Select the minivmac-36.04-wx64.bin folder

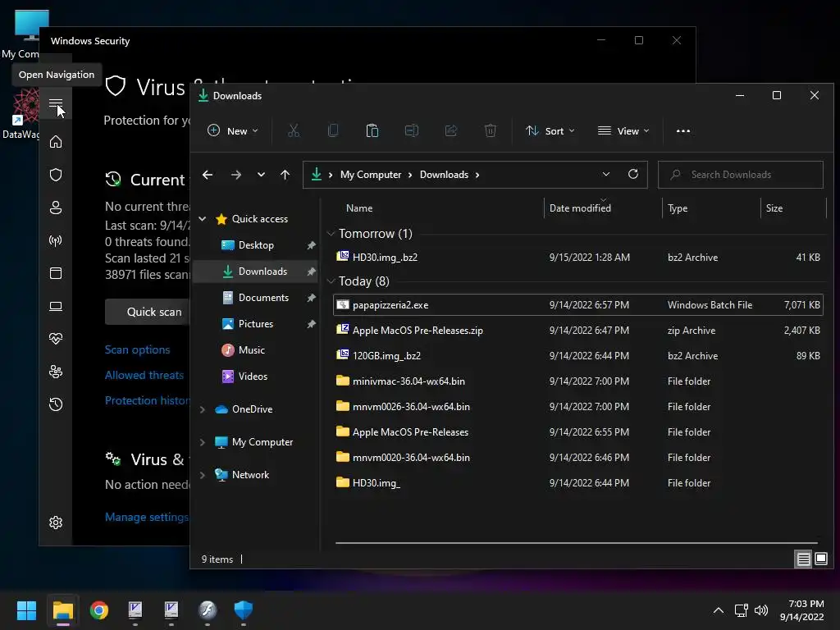(578, 381)
